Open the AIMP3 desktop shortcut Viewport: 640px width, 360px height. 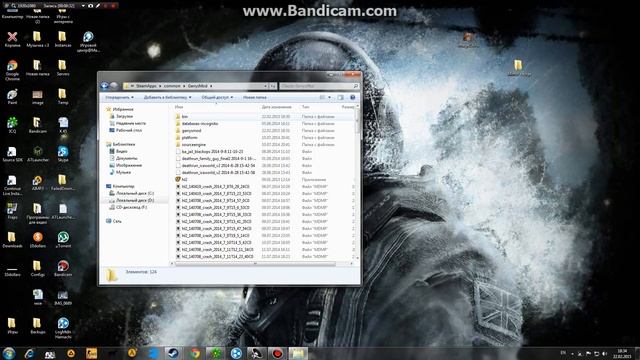[x=38, y=183]
